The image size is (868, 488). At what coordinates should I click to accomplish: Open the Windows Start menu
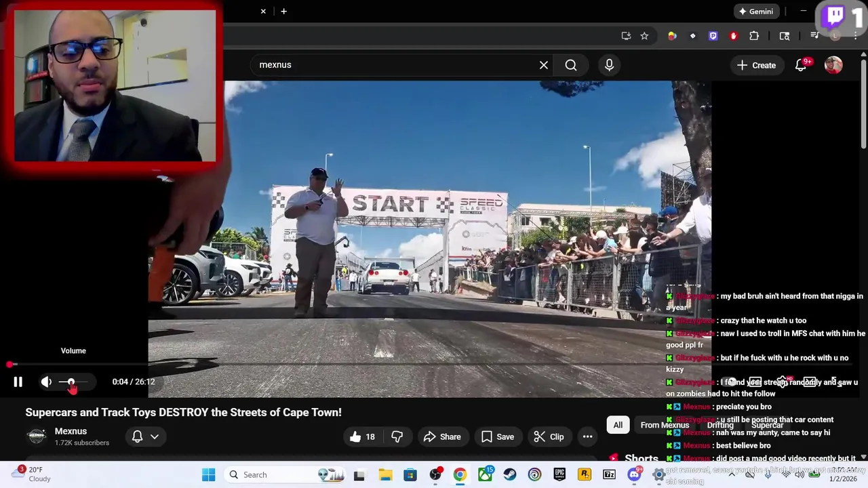208,474
